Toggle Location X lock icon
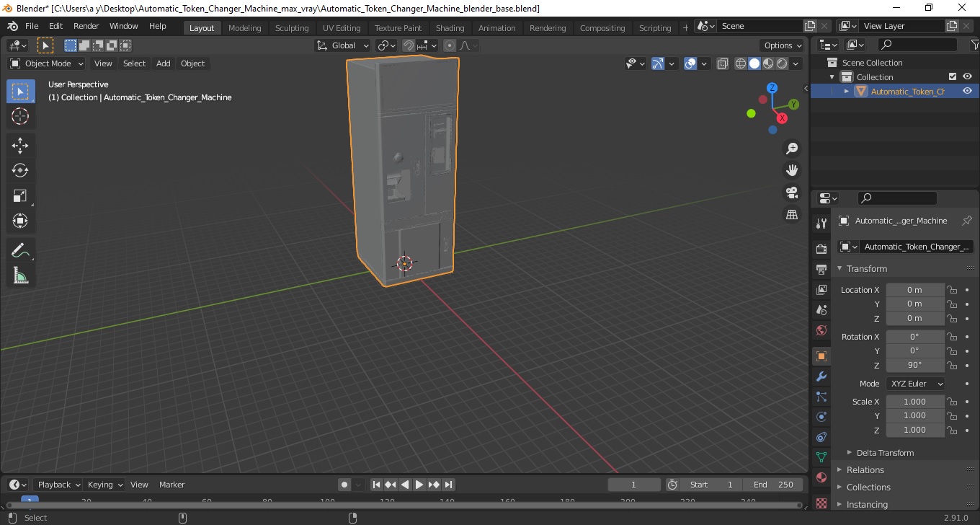The width and height of the screenshot is (980, 525). tap(952, 290)
